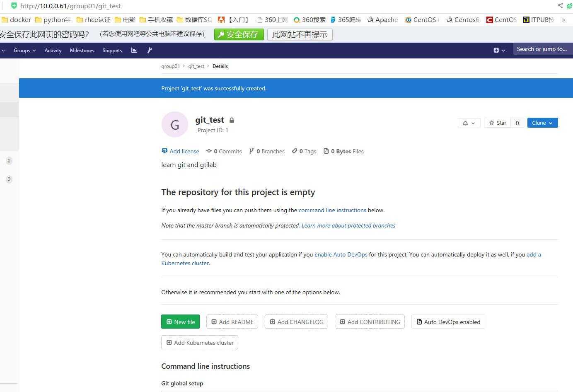Open the Apache bookmark
This screenshot has height=392, width=573.
382,19
